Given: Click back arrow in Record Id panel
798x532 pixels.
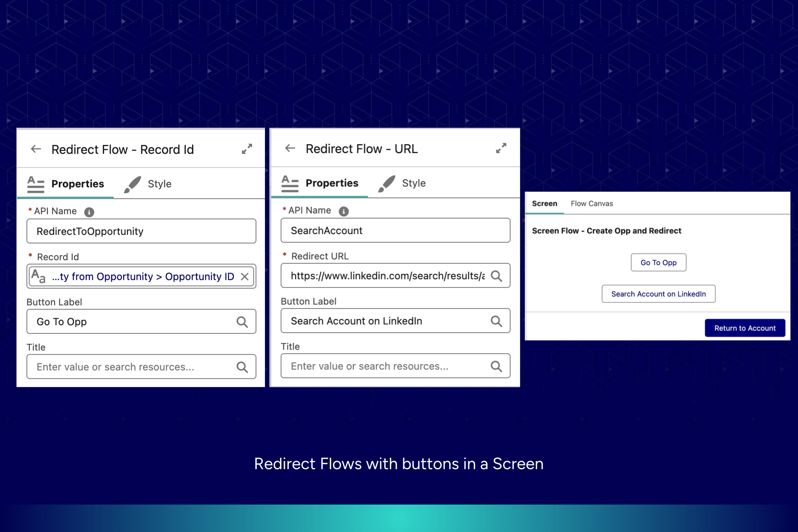Looking at the screenshot, I should (36, 149).
